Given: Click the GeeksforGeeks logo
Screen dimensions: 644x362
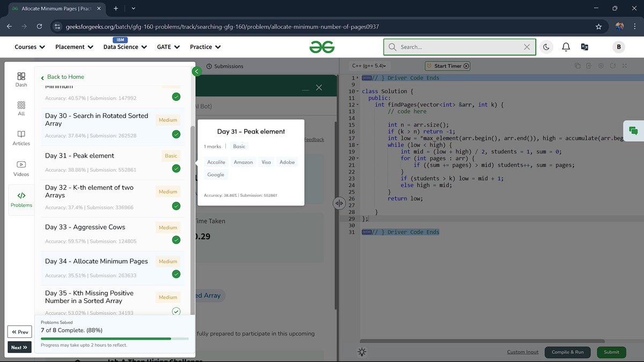Looking at the screenshot, I should pos(322,47).
